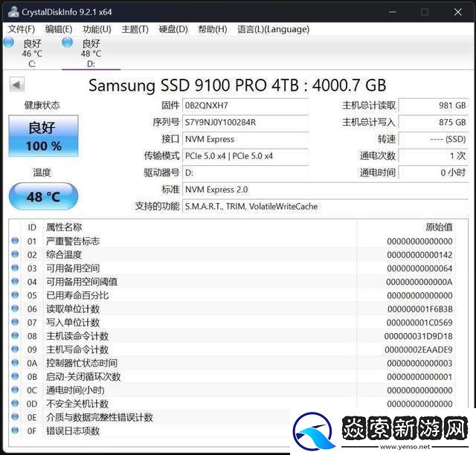Open the 帮助(H) menu

point(213,29)
